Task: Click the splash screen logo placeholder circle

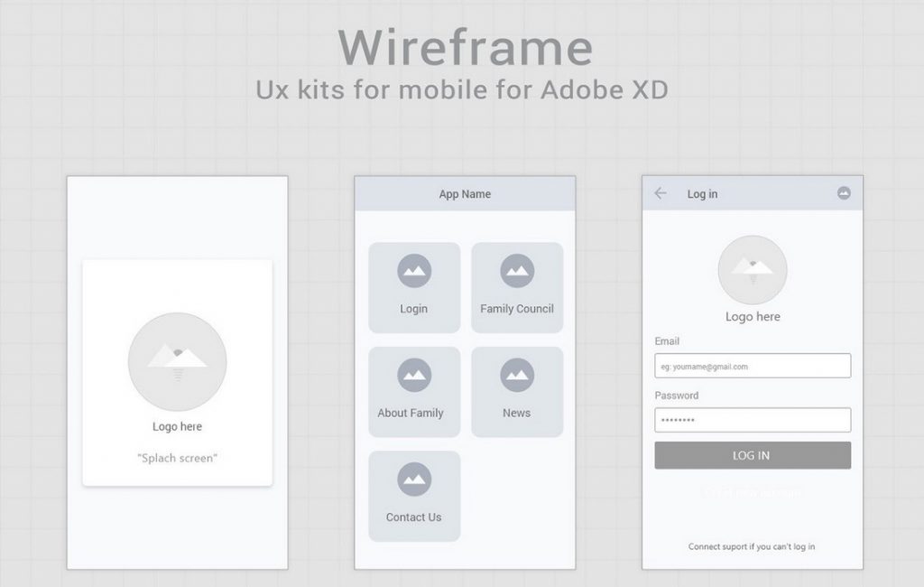Action: point(178,361)
